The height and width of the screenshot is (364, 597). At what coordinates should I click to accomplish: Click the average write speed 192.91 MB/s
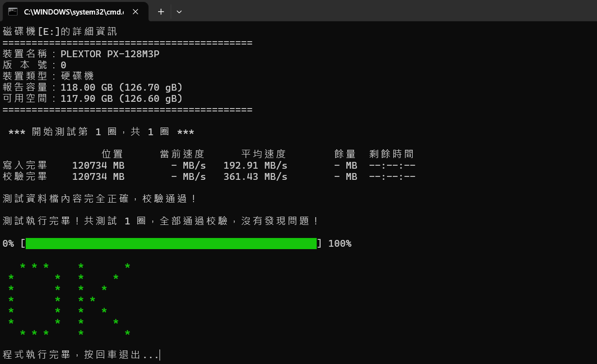click(x=256, y=165)
